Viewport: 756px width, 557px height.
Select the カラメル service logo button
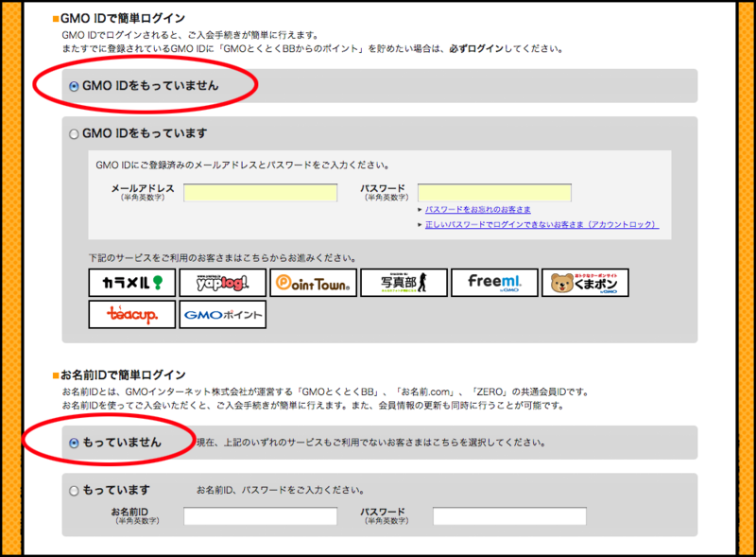pyautogui.click(x=132, y=283)
